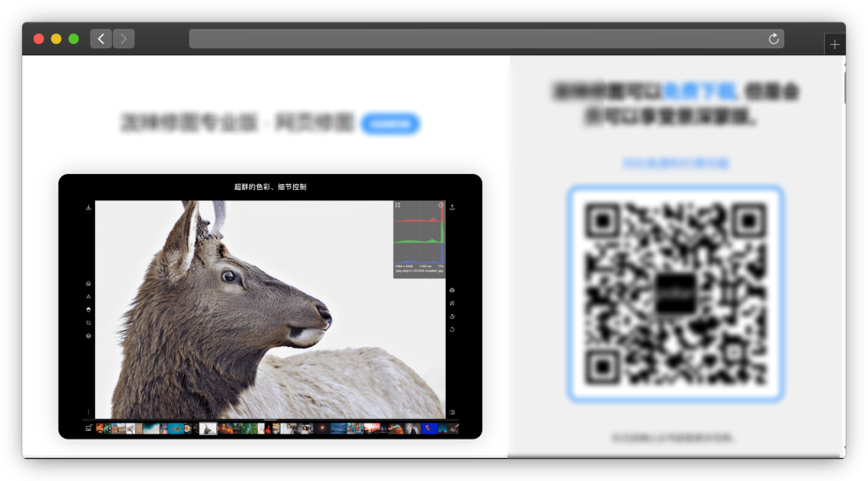
Task: Click the open-image icon beside the filmstrip
Action: coord(88,428)
